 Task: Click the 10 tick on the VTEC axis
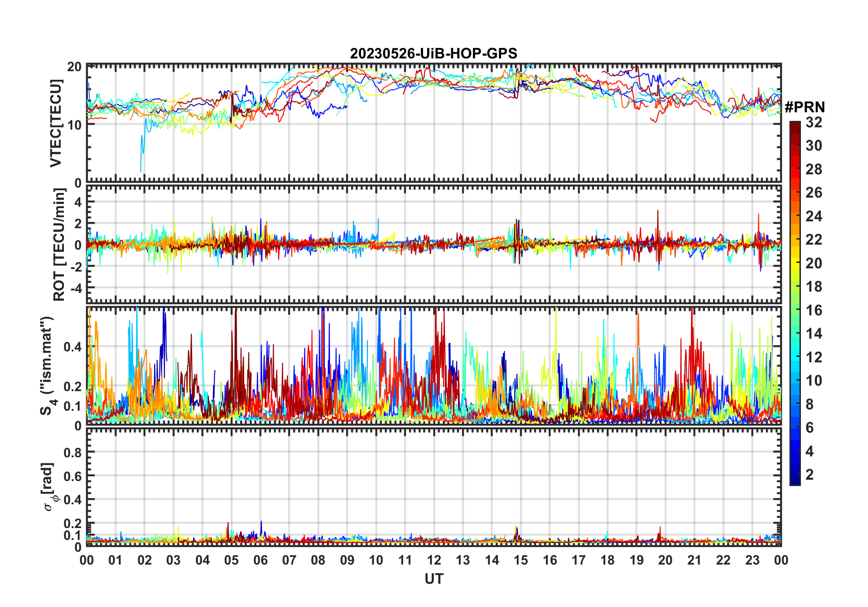coord(74,125)
